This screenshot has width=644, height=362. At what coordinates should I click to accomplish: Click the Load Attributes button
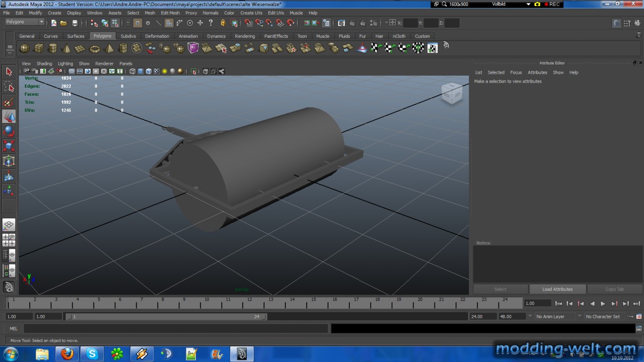tap(557, 289)
